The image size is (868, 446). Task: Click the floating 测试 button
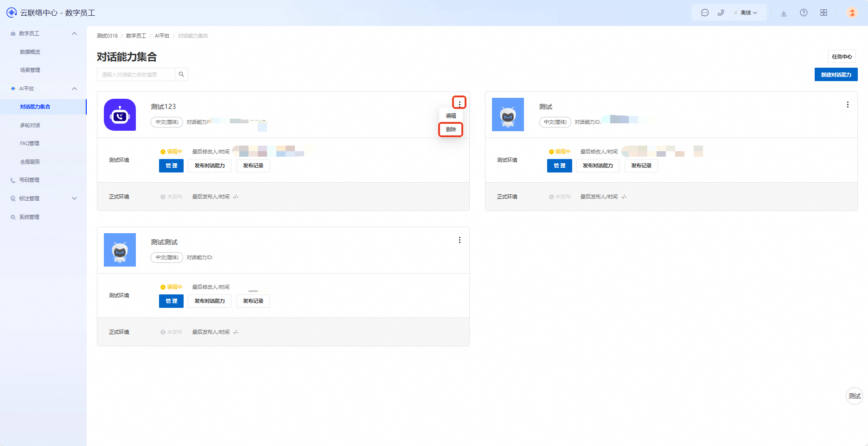(855, 396)
